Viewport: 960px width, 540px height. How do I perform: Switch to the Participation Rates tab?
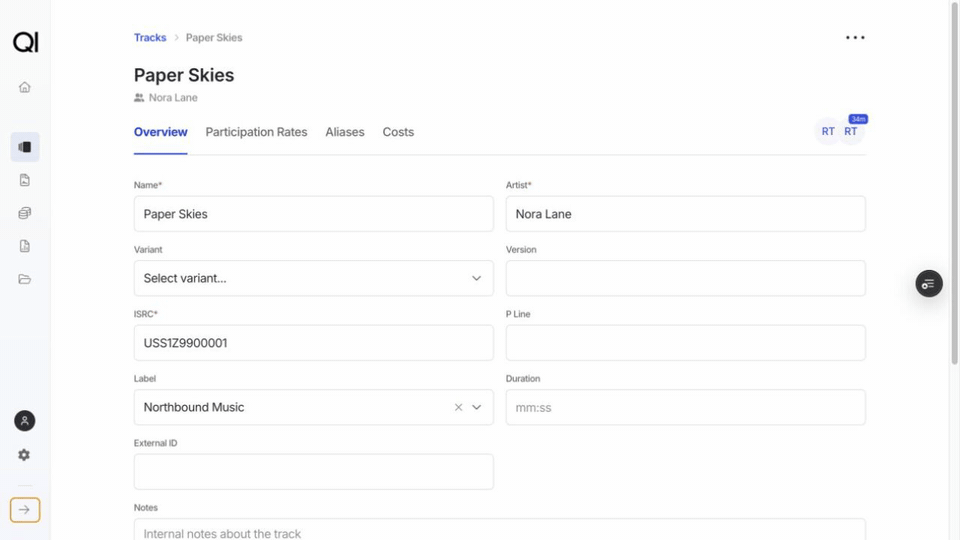coord(257,132)
